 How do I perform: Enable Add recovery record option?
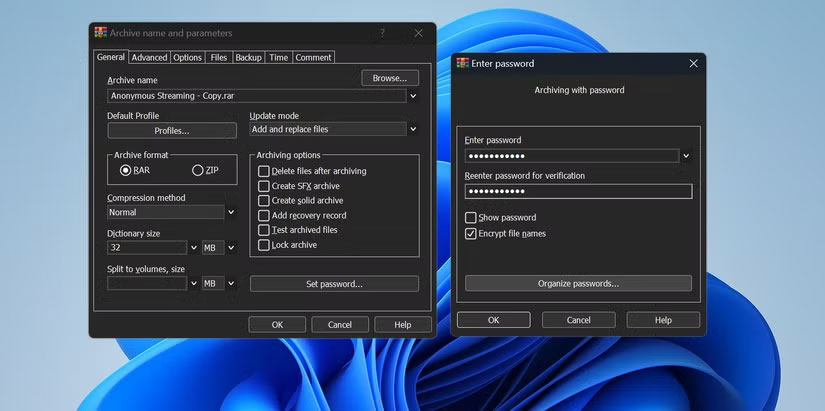click(x=264, y=215)
